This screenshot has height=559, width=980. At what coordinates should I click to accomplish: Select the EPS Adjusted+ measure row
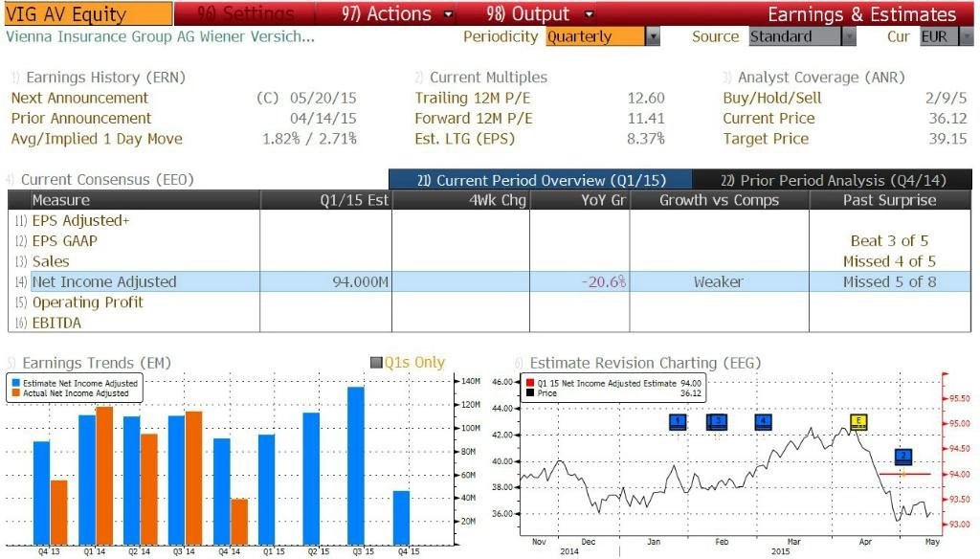[x=490, y=221]
